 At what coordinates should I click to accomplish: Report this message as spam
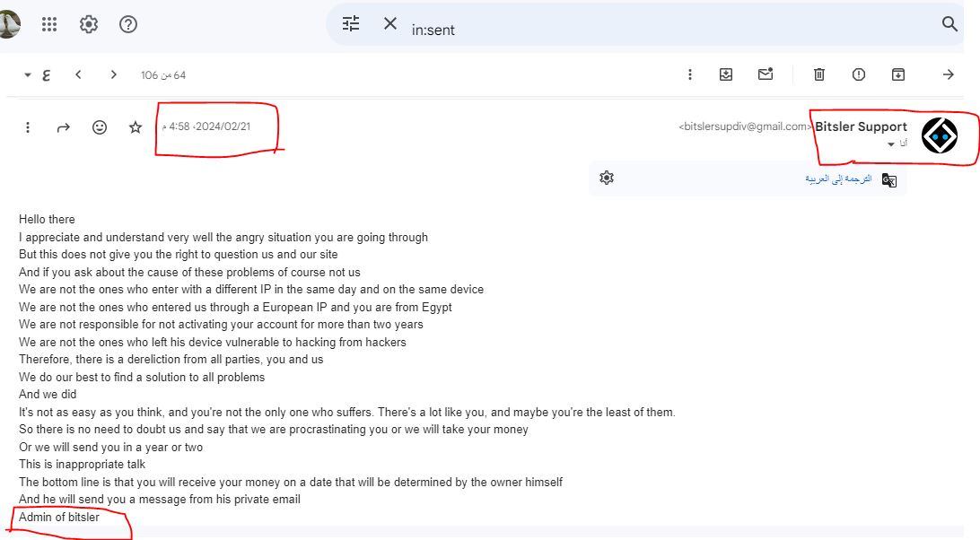859,74
